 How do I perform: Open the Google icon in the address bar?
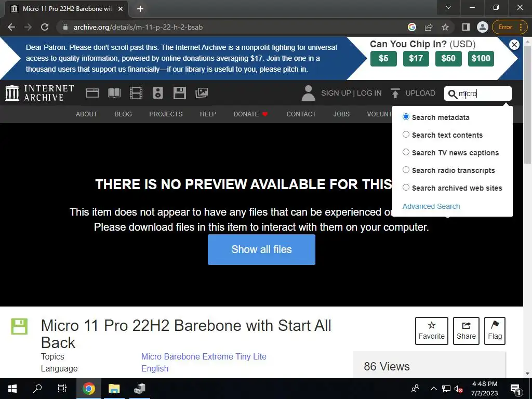point(412,27)
